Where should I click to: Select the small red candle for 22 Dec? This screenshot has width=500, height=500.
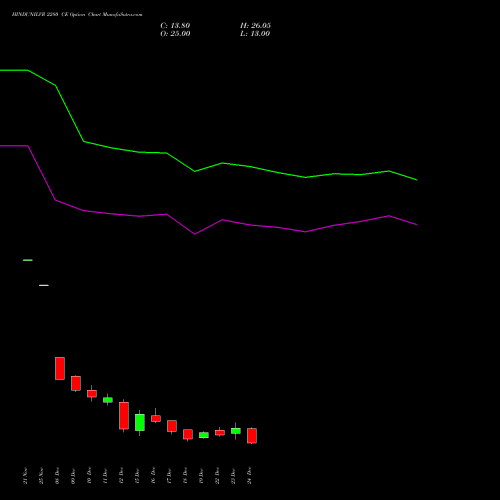tap(220, 432)
